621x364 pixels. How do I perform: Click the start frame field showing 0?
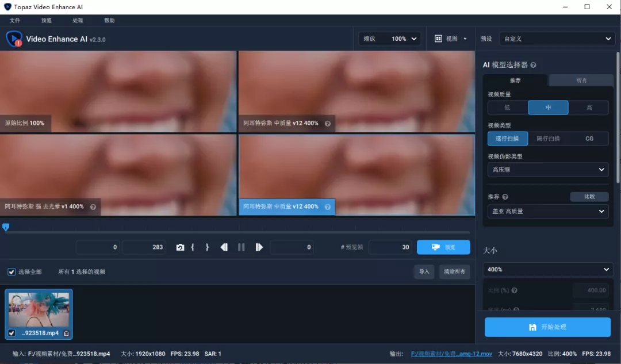pyautogui.click(x=98, y=247)
